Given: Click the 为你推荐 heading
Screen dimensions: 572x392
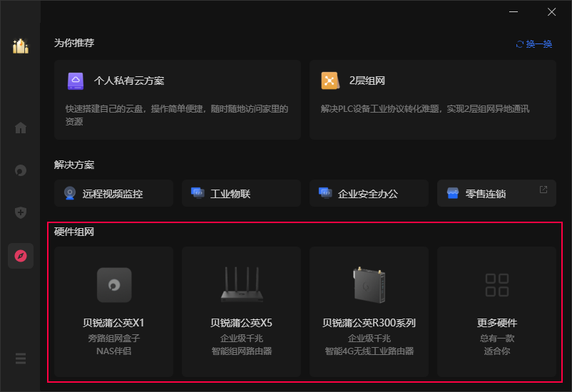Looking at the screenshot, I should (74, 43).
